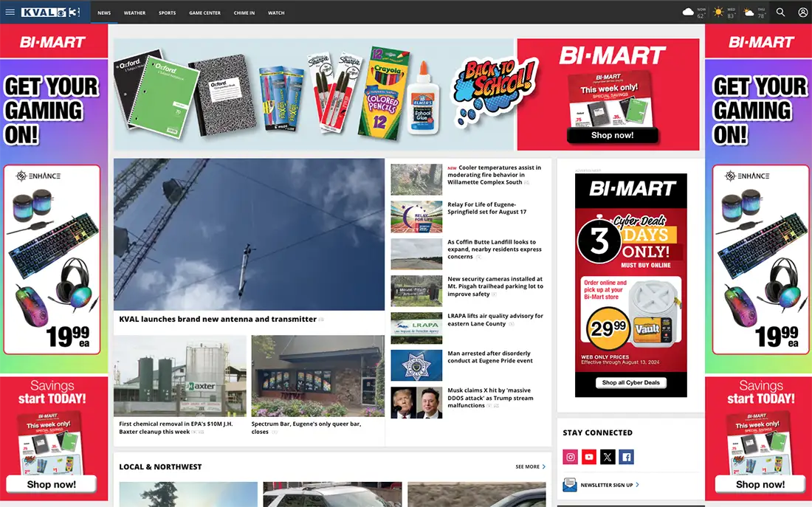Open the Weather menu item
The image size is (812, 507).
[x=134, y=13]
